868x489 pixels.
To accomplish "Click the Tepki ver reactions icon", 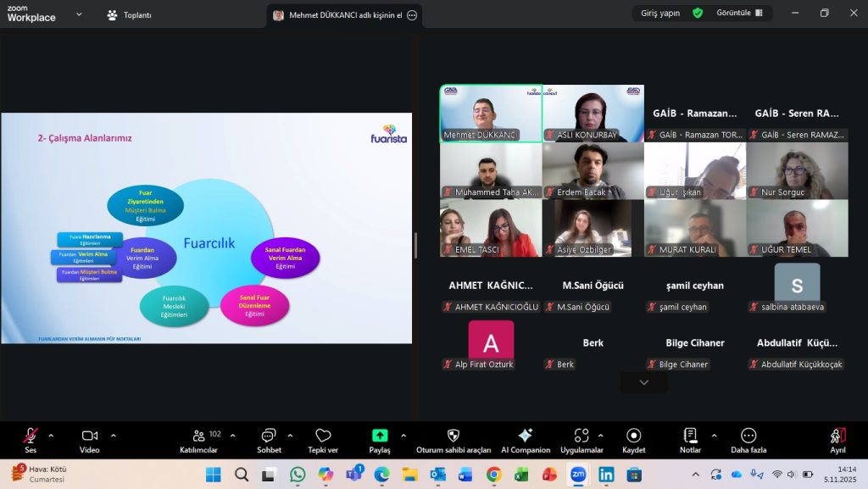I will (323, 439).
